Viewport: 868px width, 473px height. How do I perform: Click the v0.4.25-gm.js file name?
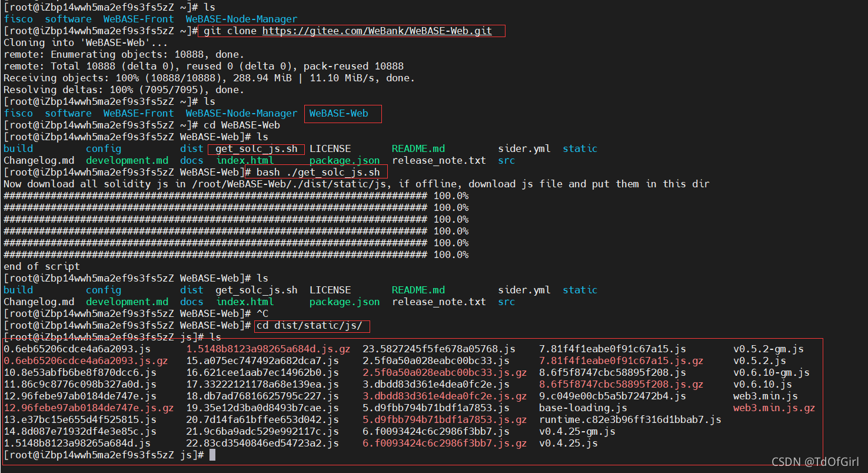[577, 431]
